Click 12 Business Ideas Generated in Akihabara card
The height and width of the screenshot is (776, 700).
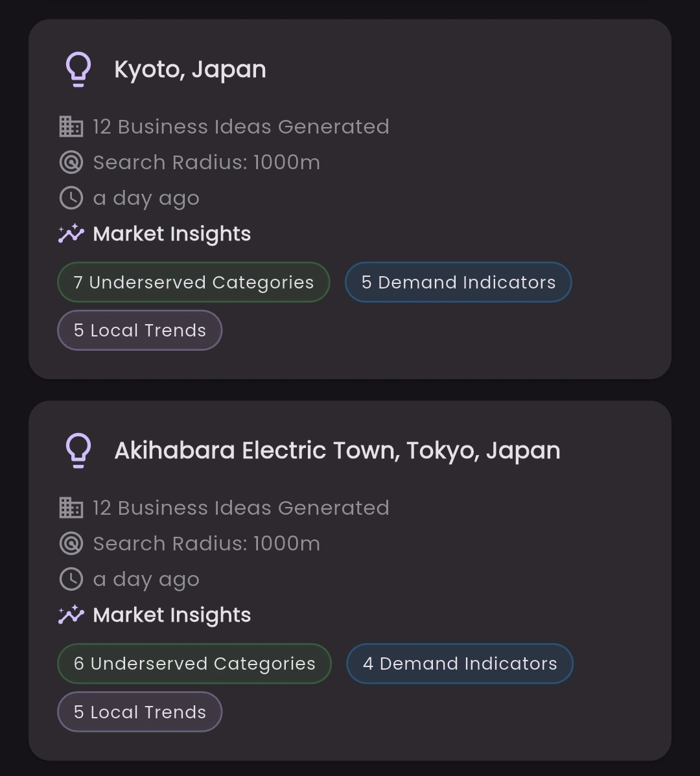coord(241,508)
